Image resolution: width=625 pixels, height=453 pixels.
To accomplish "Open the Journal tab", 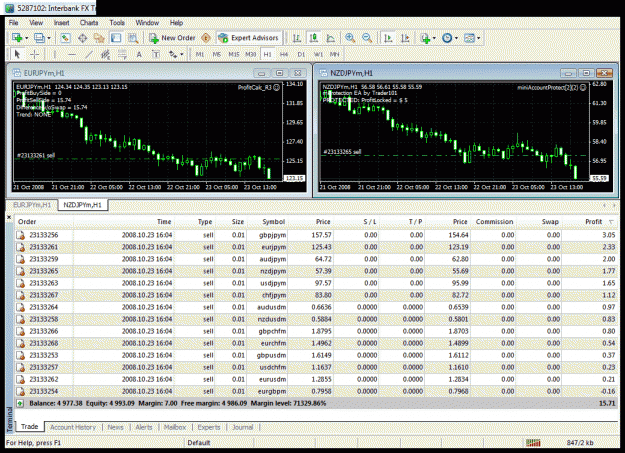I will (242, 427).
